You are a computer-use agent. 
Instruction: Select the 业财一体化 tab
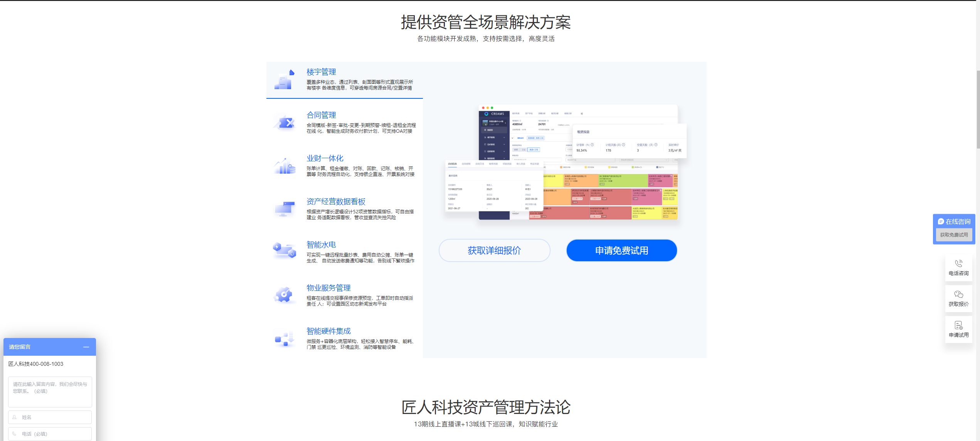click(x=344, y=166)
